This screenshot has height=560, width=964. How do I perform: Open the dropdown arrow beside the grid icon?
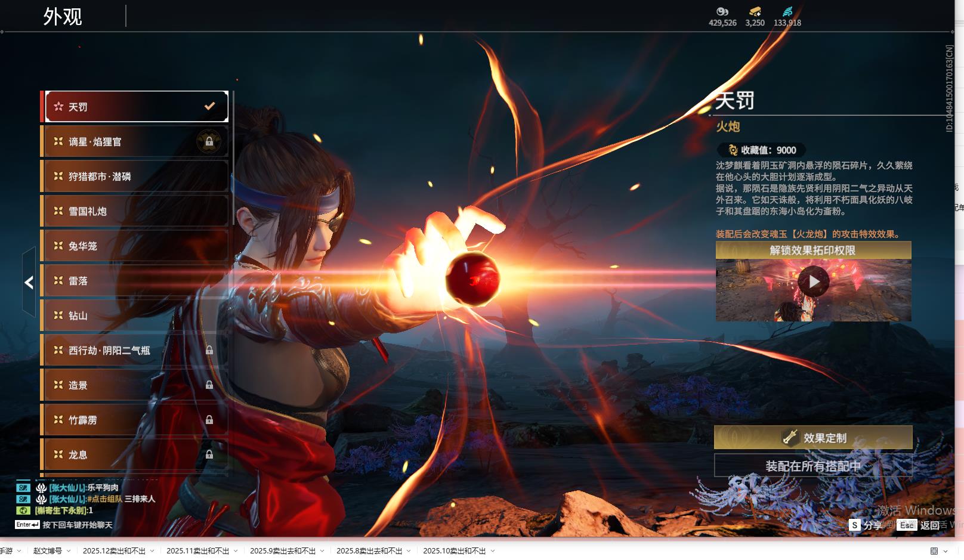pyautogui.click(x=946, y=551)
